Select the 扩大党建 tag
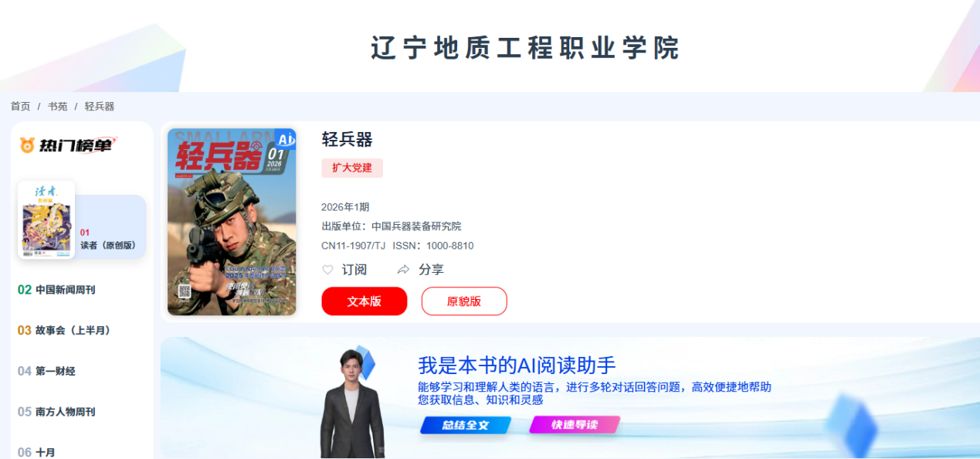Image resolution: width=980 pixels, height=459 pixels. (352, 168)
